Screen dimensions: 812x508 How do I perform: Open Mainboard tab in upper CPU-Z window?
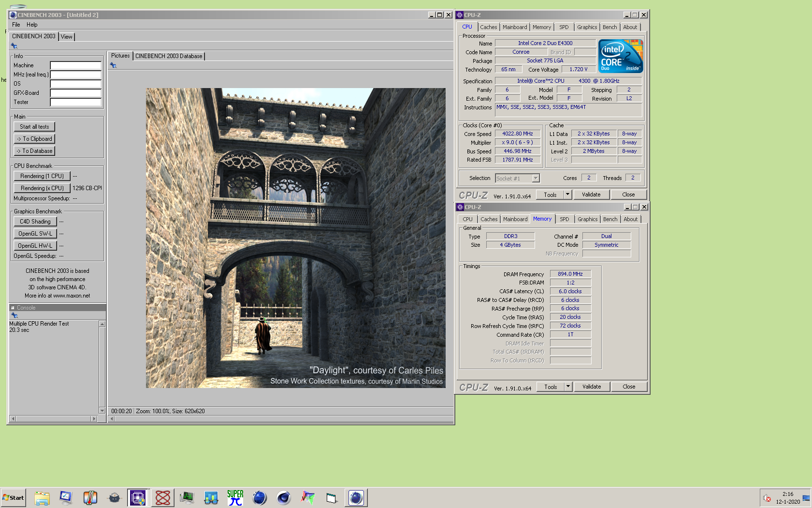click(x=515, y=27)
